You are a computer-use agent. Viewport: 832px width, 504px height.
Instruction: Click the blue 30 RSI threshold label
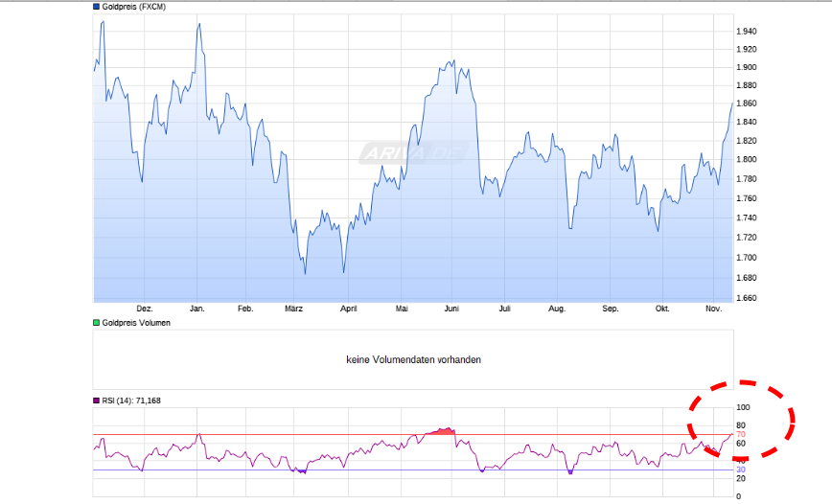pyautogui.click(x=741, y=470)
